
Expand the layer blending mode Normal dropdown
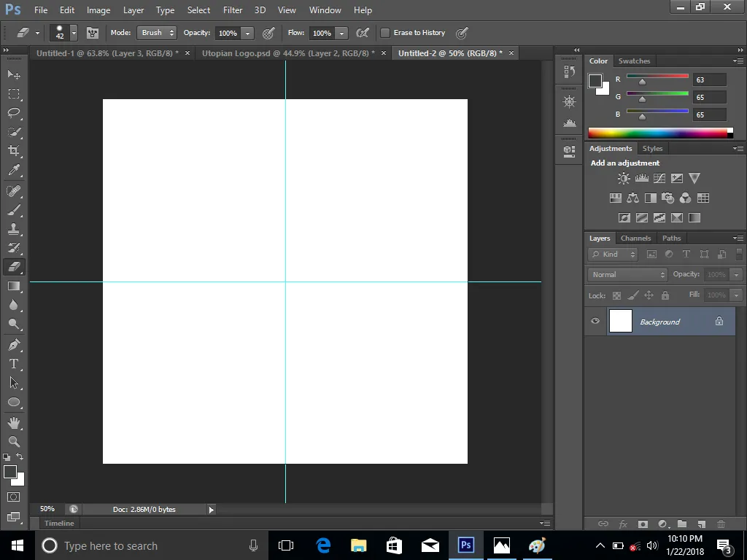[627, 275]
